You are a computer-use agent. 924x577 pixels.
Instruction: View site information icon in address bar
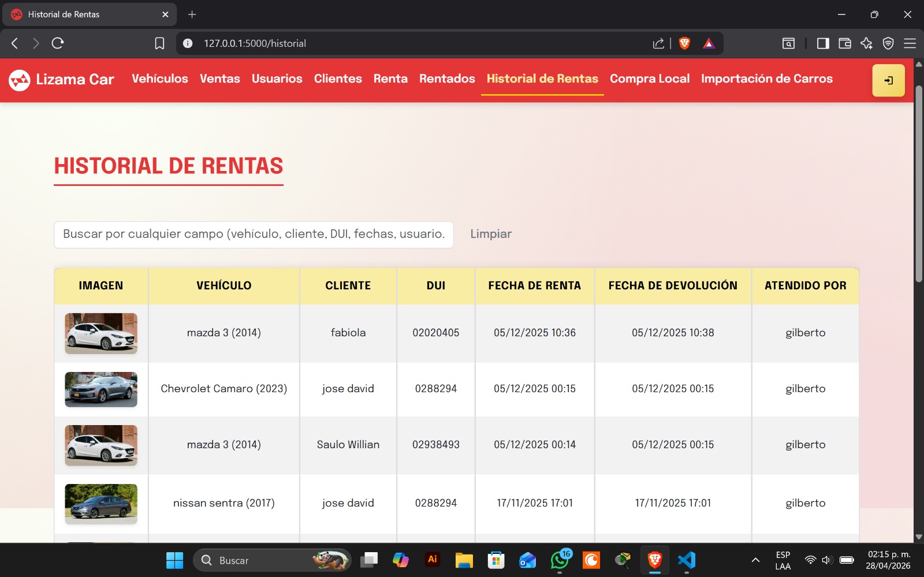188,43
